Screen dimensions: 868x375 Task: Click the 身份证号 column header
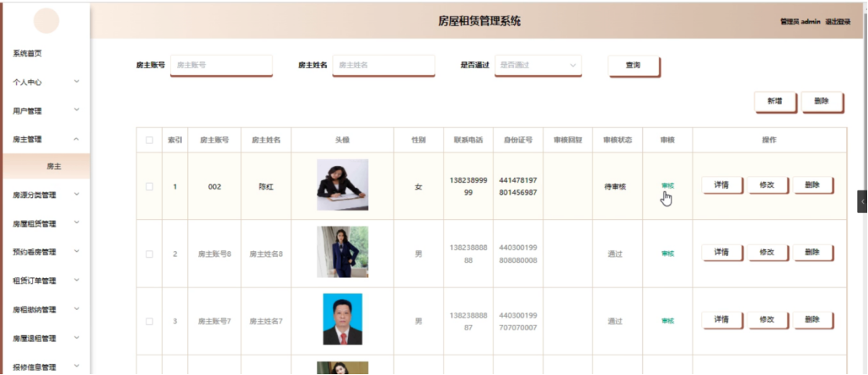click(x=518, y=140)
